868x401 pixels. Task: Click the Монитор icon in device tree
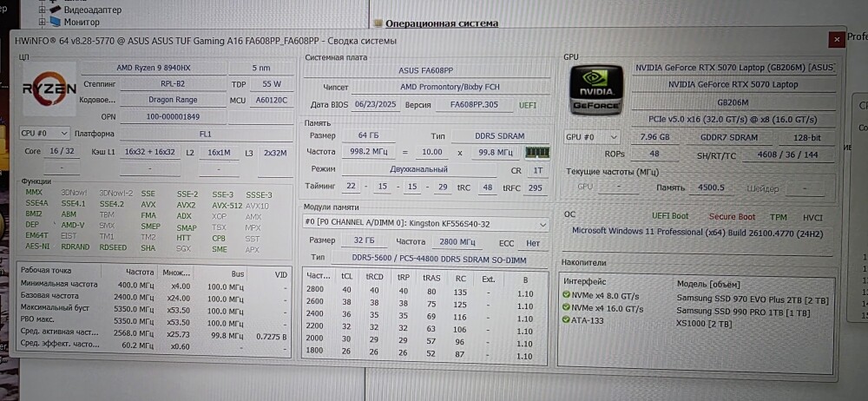click(x=56, y=22)
